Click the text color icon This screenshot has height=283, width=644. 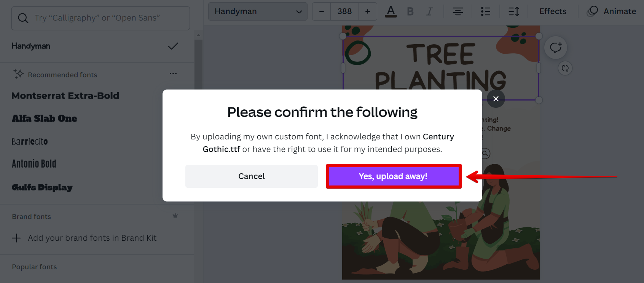coord(391,11)
